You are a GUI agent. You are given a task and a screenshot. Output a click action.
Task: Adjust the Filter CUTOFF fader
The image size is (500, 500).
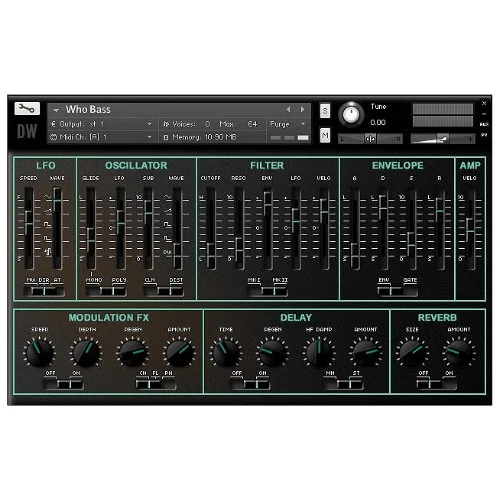click(211, 256)
